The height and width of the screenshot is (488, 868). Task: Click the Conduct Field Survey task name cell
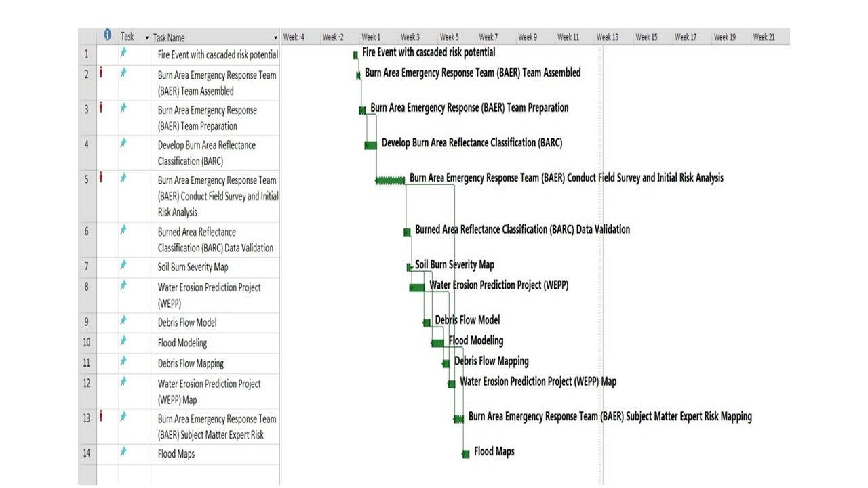coord(216,197)
